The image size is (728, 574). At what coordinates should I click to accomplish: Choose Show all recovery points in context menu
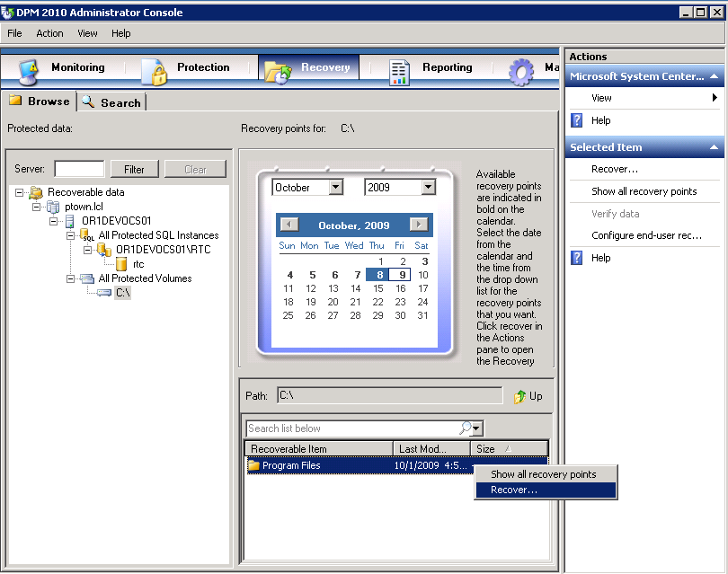[x=546, y=474]
